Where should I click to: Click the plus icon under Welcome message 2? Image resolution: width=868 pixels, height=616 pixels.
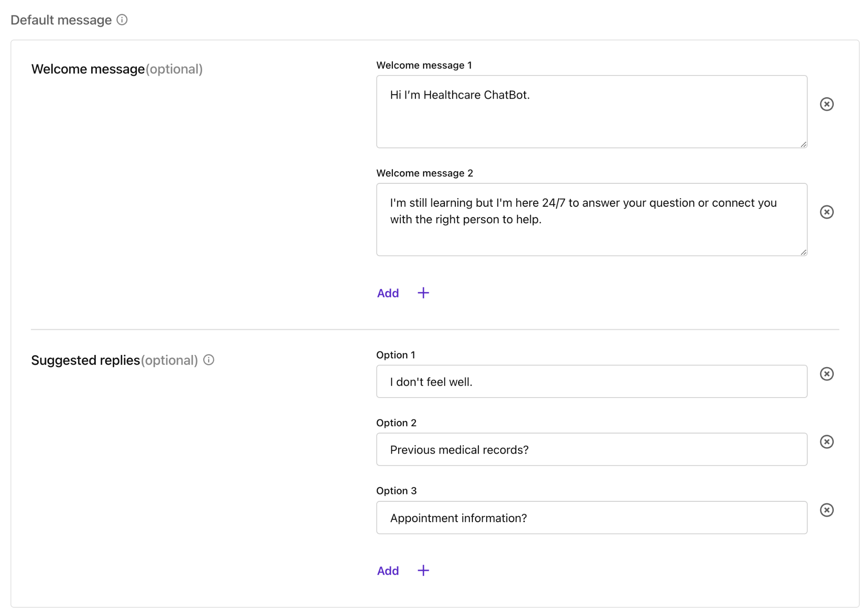pos(423,292)
